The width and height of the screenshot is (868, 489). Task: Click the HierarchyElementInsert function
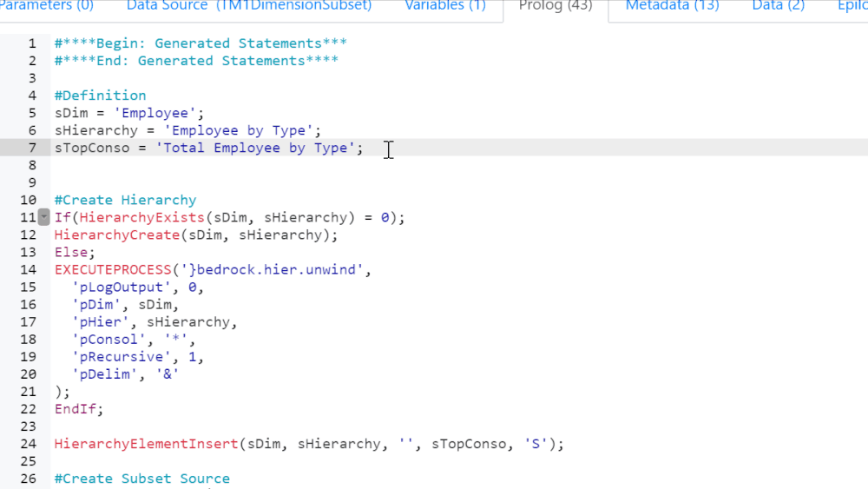tap(146, 444)
